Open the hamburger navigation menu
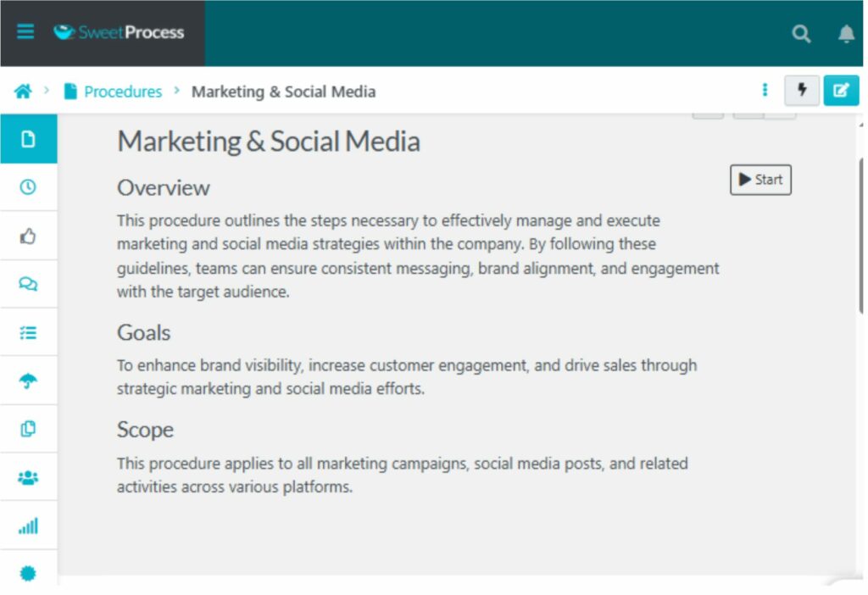Screen dimensions: 868x595 [25, 31]
